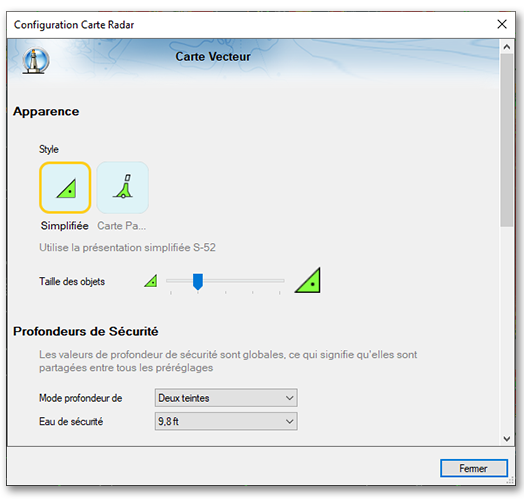Click the middle tick of size slider
The width and height of the screenshot is (524, 499).
[x=226, y=292]
